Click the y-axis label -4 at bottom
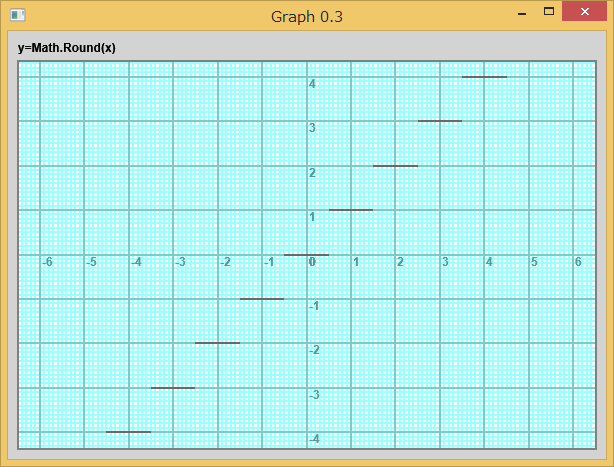This screenshot has width=614, height=467. pyautogui.click(x=314, y=439)
